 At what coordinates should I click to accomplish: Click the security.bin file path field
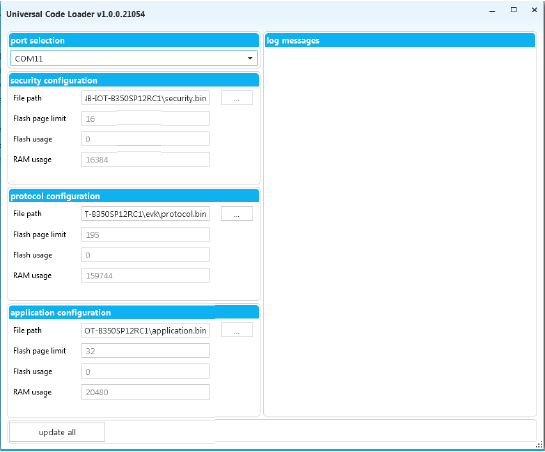(x=145, y=98)
